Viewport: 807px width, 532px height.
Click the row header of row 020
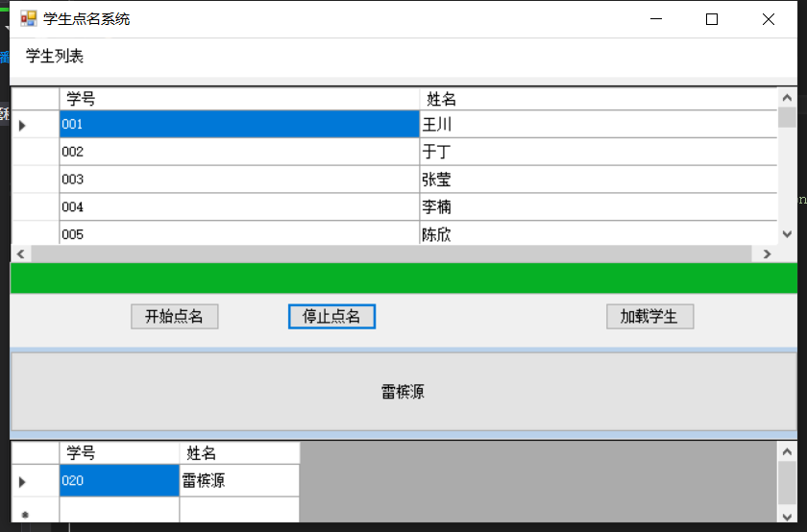coord(36,480)
